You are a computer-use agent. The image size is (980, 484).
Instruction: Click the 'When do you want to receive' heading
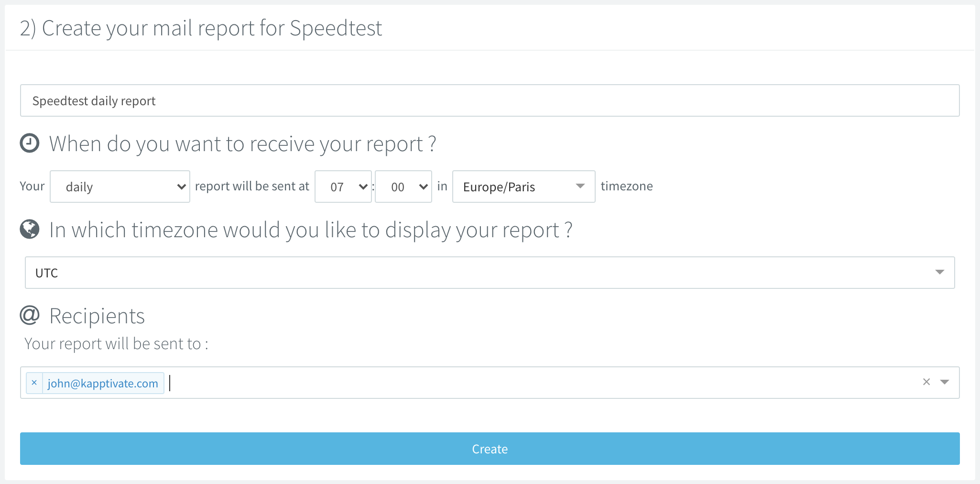242,143
